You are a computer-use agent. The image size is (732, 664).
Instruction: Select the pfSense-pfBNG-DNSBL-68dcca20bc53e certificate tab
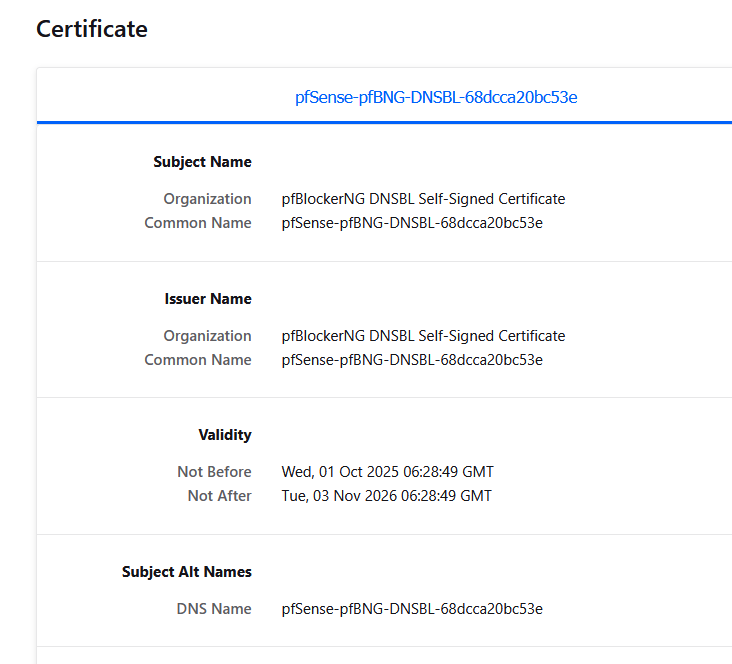tap(436, 97)
